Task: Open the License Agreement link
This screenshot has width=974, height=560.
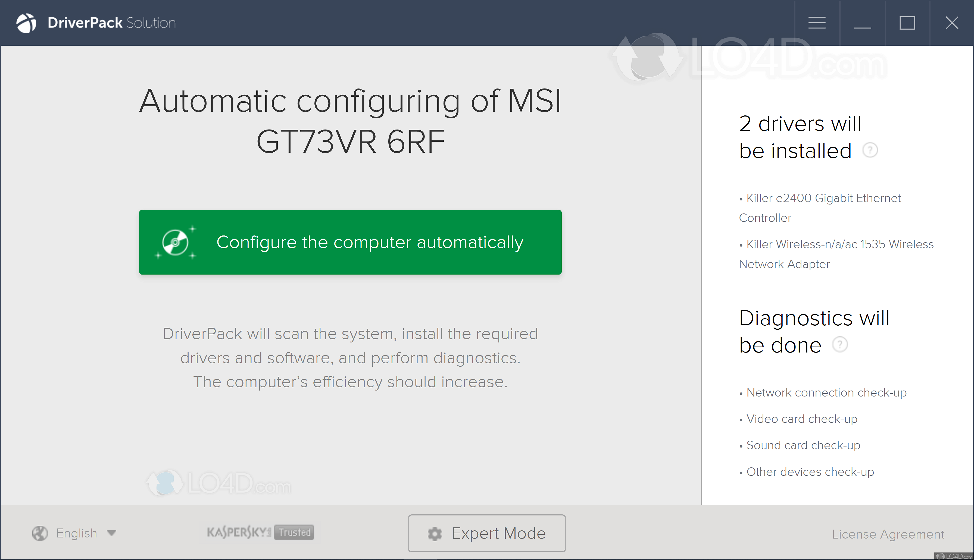Action: click(x=888, y=534)
